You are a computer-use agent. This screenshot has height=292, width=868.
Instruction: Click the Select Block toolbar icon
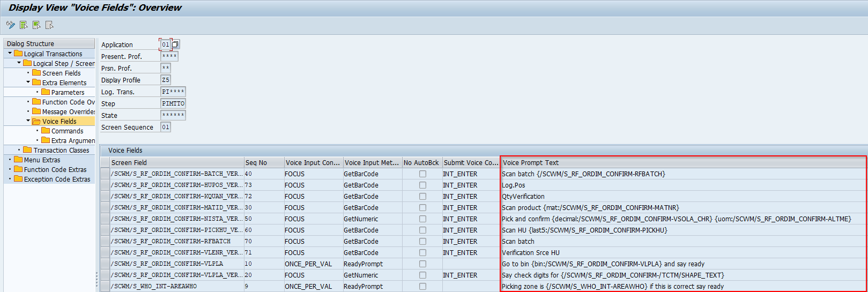pyautogui.click(x=36, y=25)
